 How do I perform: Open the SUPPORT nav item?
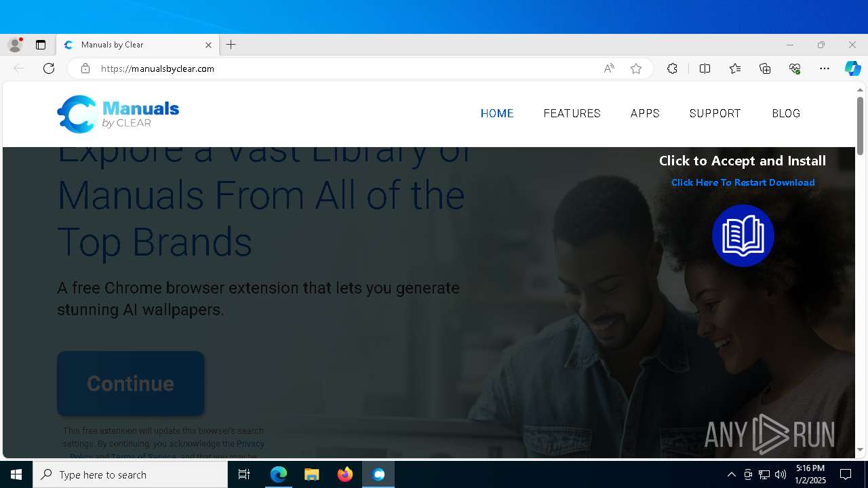[x=715, y=113]
